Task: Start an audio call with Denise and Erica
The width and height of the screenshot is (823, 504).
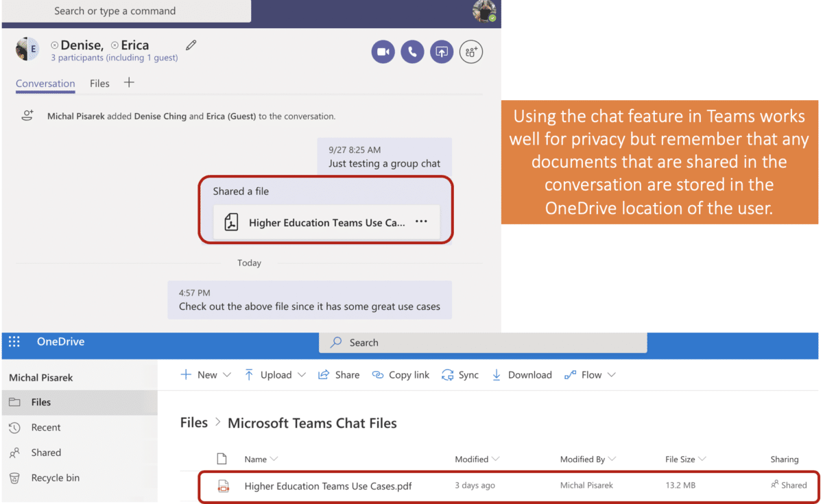Action: pos(412,51)
